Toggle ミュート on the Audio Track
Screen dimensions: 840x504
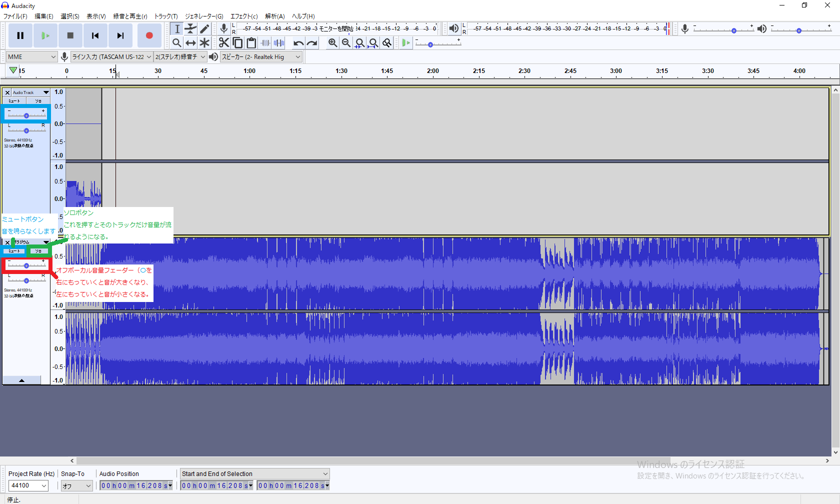pyautogui.click(x=14, y=101)
